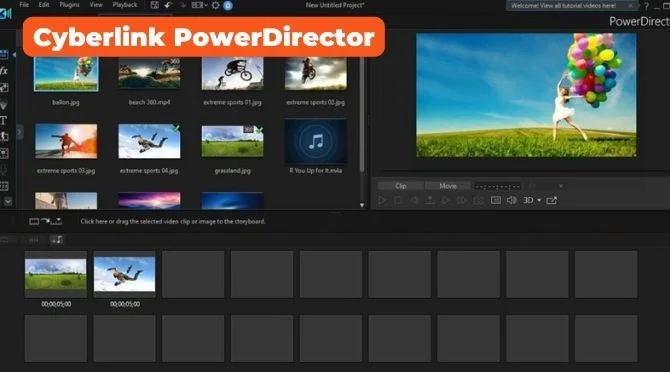
Task: Open the PiP Objects Room icon
Action: coord(4,88)
